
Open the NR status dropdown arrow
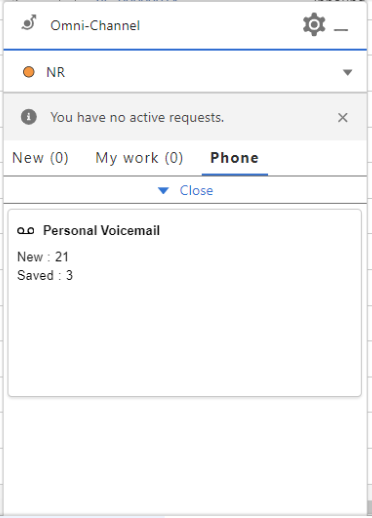point(347,72)
